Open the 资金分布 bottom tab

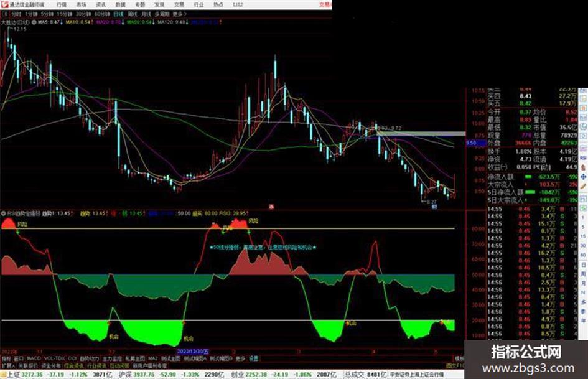point(51,365)
